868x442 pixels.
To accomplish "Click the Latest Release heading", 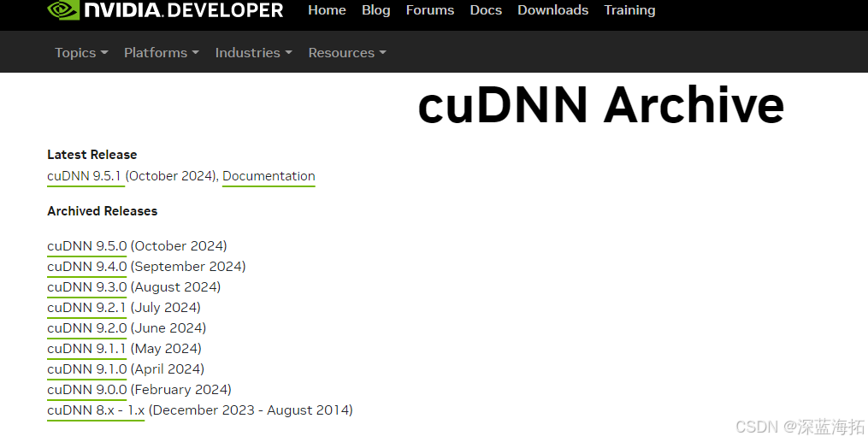I will pyautogui.click(x=92, y=155).
